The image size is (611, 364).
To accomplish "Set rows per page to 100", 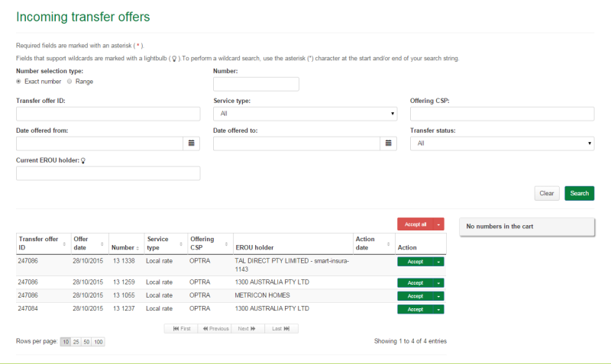I will [x=99, y=342].
